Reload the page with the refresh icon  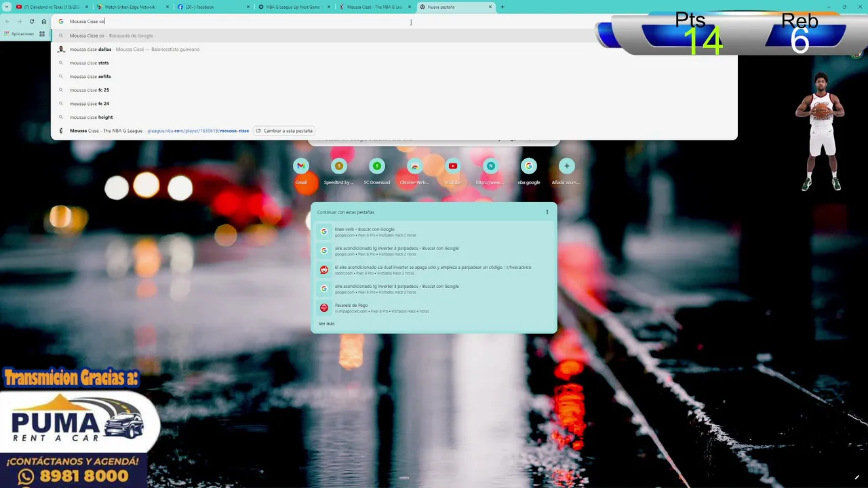click(x=32, y=22)
